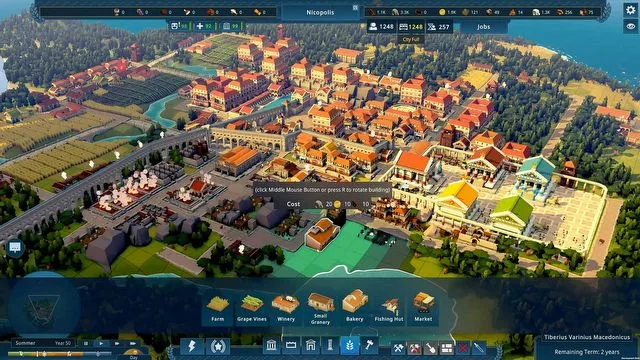Toggle the eye visibility overlay button
This screenshot has width=640, height=360.
(x=631, y=26)
